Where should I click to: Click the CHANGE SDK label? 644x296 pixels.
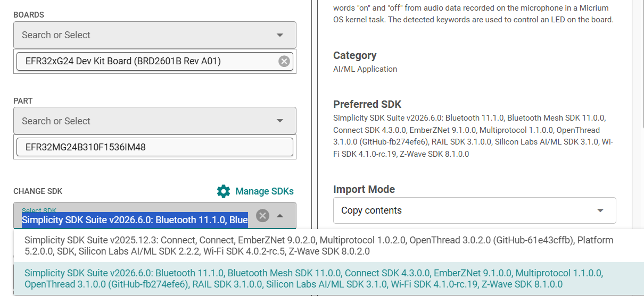(x=38, y=191)
